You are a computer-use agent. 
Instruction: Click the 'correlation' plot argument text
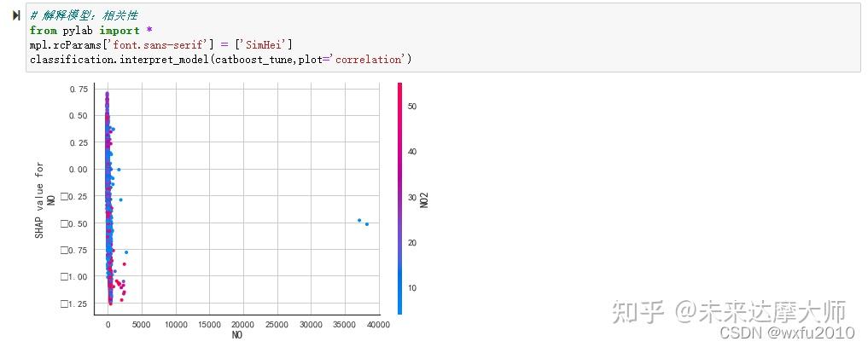click(370, 60)
